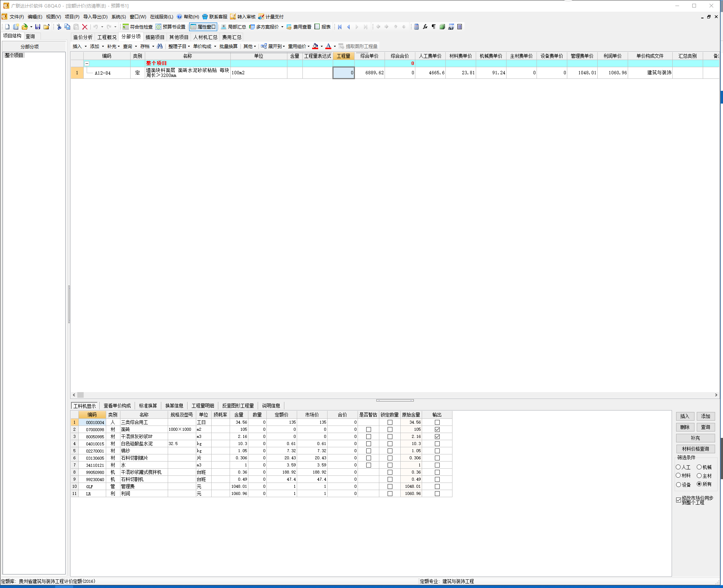Uncheck 输出 checkbox for 面砖 row
The width and height of the screenshot is (723, 588).
point(437,429)
